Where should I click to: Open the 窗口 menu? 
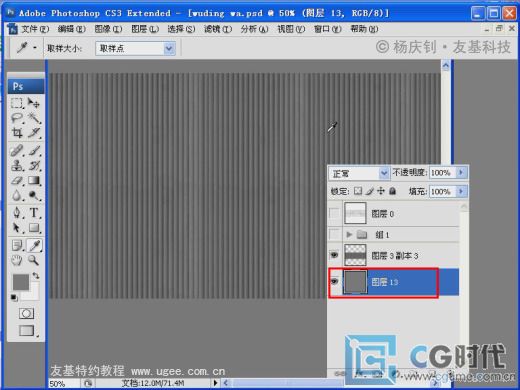pos(328,29)
